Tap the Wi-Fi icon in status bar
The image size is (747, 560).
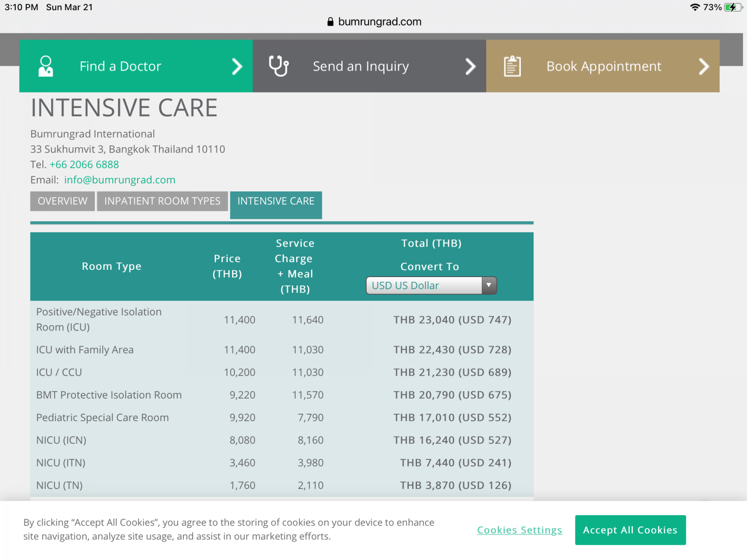(x=694, y=7)
